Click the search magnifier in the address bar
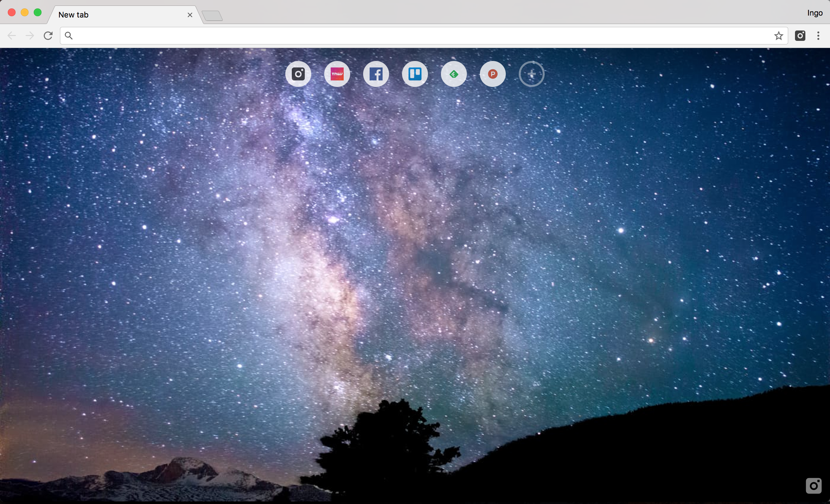This screenshot has width=830, height=504. pyautogui.click(x=69, y=35)
